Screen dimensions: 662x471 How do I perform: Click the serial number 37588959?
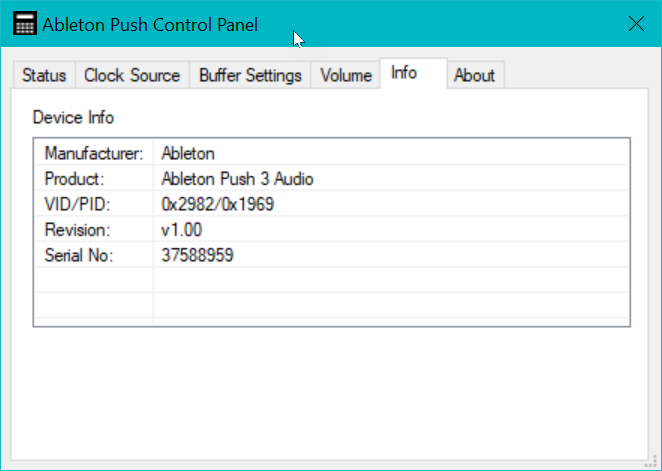click(197, 255)
